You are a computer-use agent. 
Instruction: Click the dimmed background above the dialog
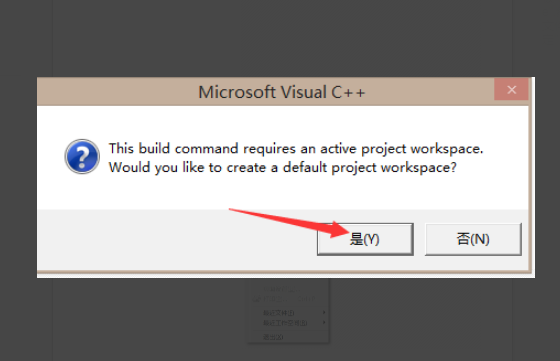pos(282,37)
